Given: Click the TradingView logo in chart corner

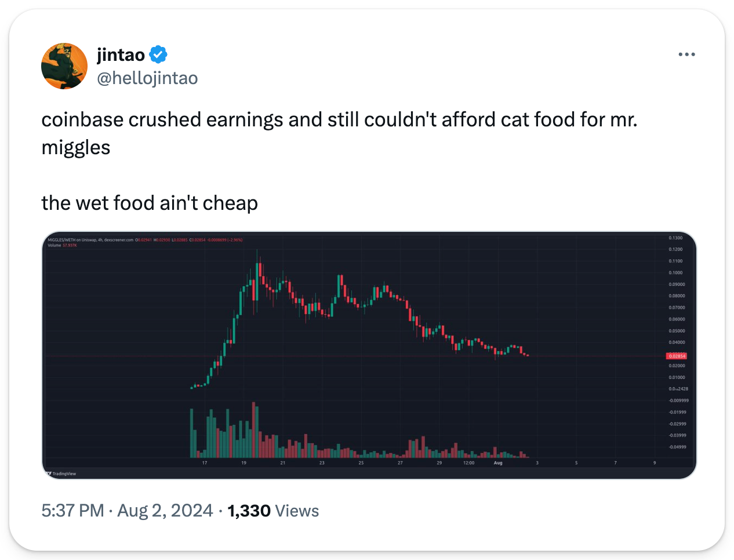Looking at the screenshot, I should 61,474.
